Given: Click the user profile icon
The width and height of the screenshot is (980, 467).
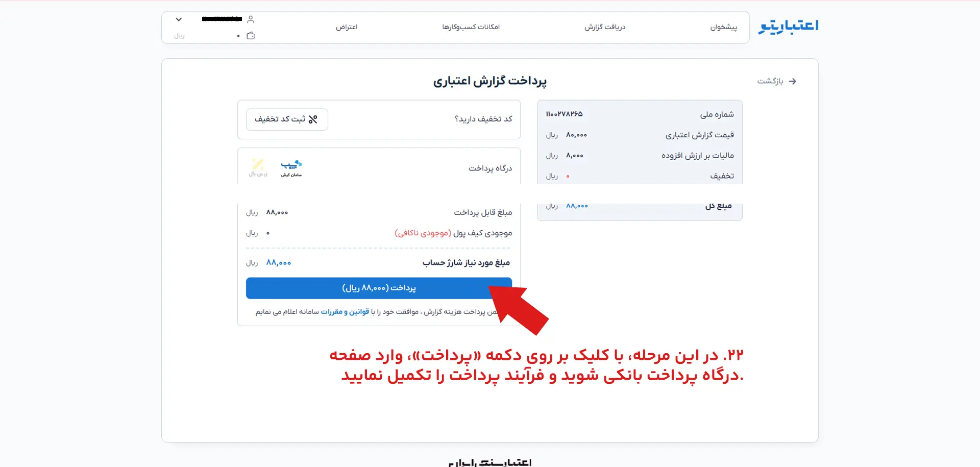Looking at the screenshot, I should pos(251,19).
